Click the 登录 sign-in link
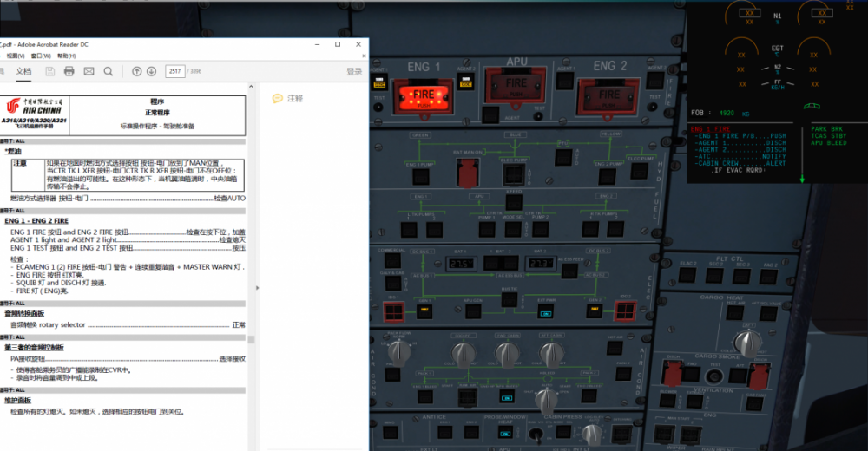 [x=354, y=71]
